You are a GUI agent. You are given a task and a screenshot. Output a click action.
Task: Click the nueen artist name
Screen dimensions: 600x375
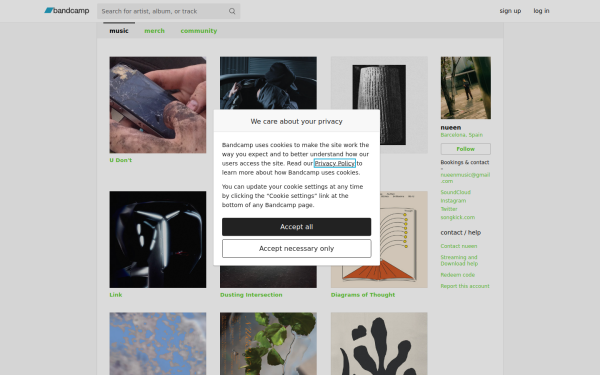pos(450,127)
